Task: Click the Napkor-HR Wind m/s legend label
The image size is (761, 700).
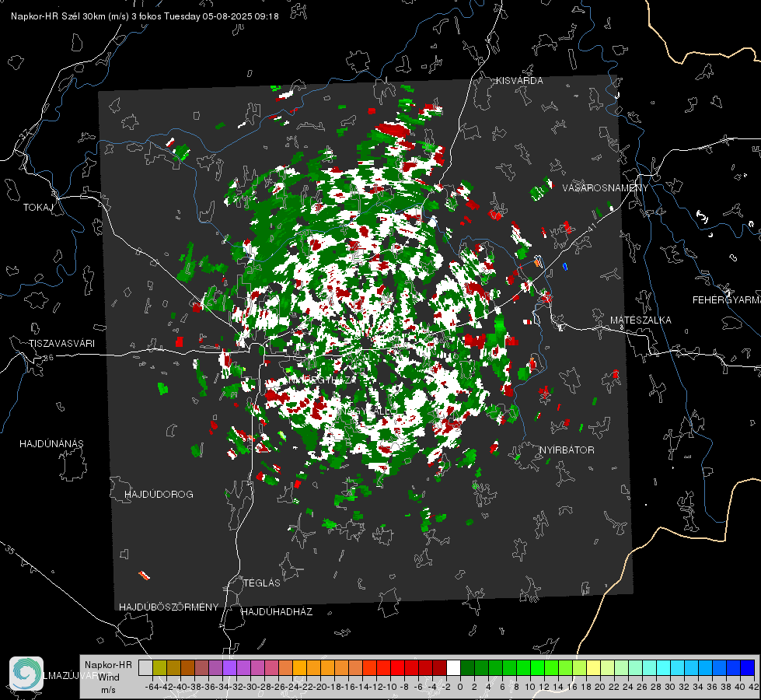Action: 108,677
